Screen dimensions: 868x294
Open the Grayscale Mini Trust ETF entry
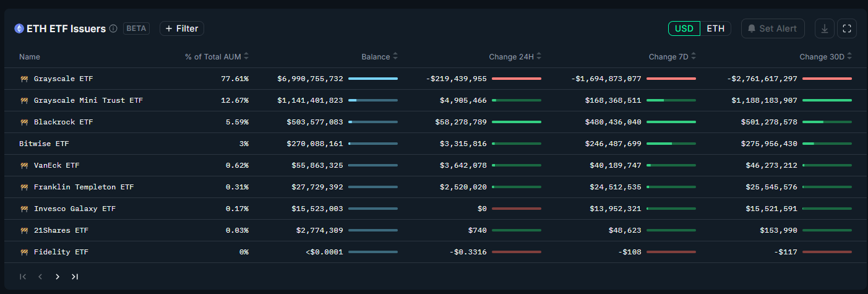click(x=88, y=100)
